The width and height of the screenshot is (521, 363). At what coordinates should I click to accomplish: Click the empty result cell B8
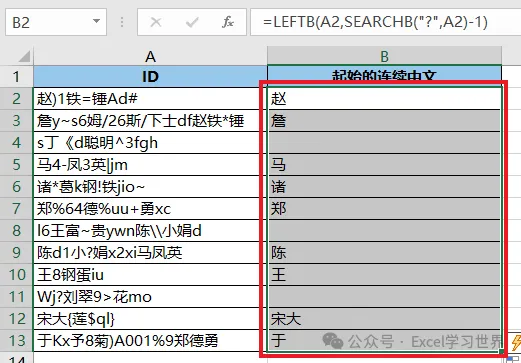(x=384, y=231)
